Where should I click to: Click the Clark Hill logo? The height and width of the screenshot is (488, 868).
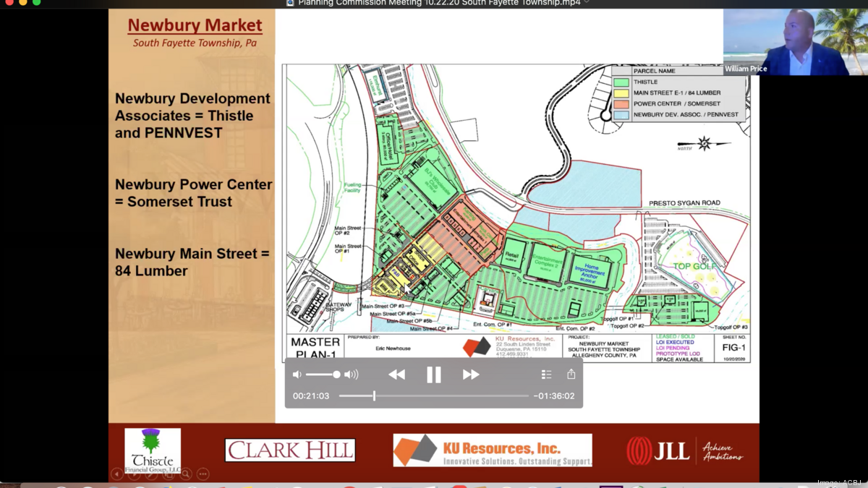tap(290, 450)
